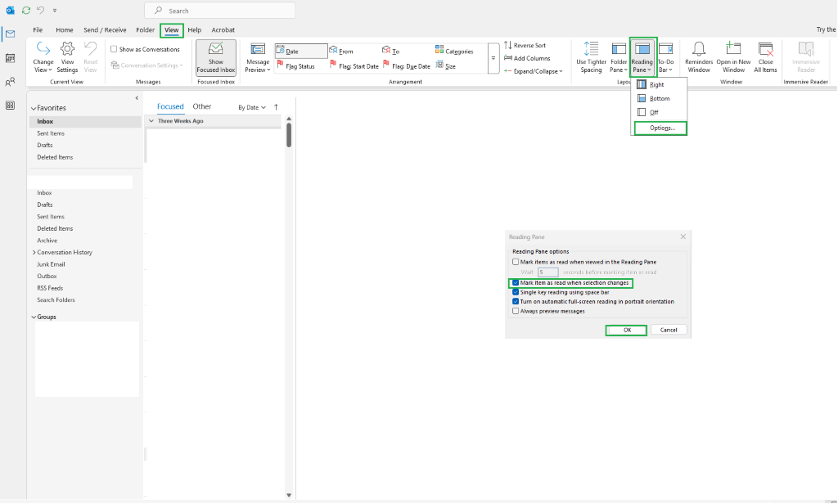Switch to the Home ribbon tab
Image resolution: width=838 pixels, height=504 pixels.
[65, 30]
